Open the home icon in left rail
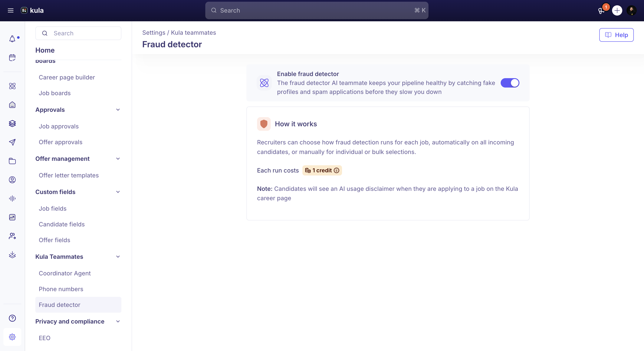The image size is (644, 351). (x=12, y=105)
